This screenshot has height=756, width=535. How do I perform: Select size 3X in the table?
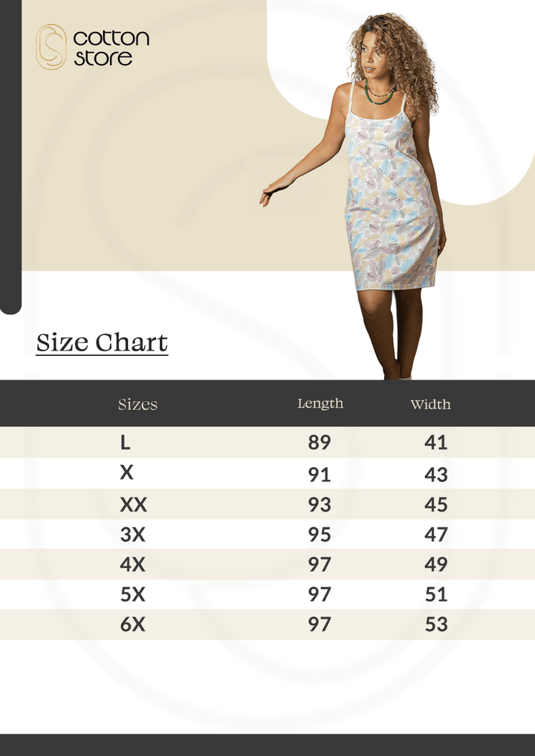(133, 534)
